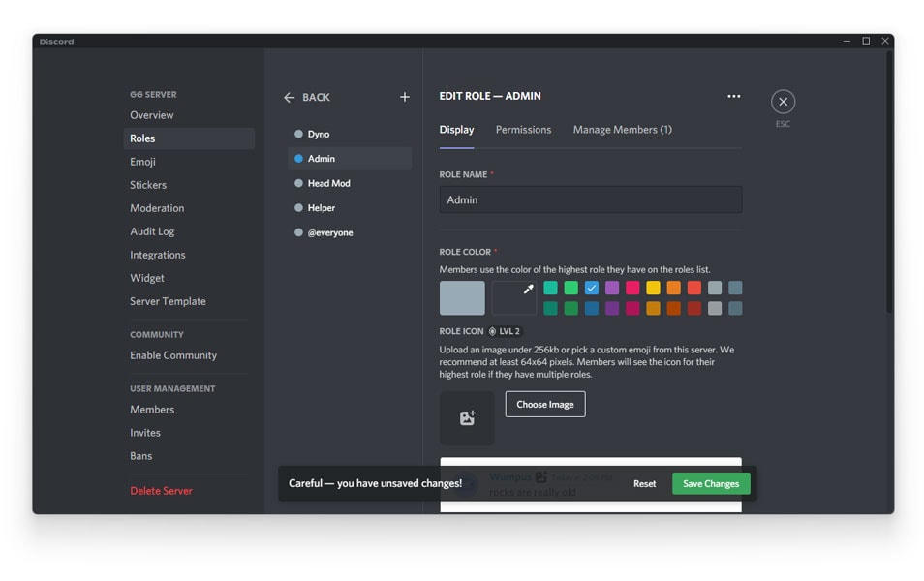Image resolution: width=924 pixels, height=581 pixels.
Task: Select the @everyone role
Action: coord(350,232)
